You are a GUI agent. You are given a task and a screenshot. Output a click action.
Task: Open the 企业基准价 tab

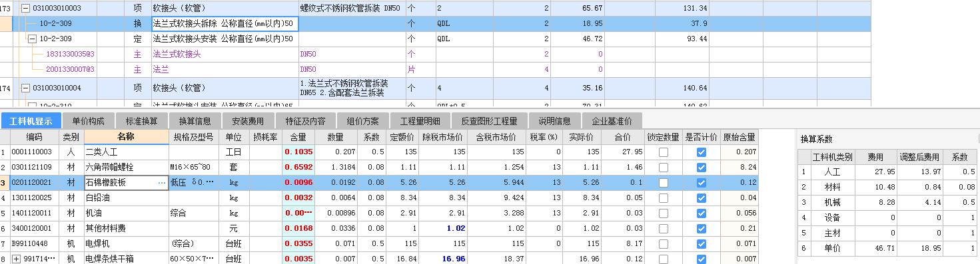612,121
